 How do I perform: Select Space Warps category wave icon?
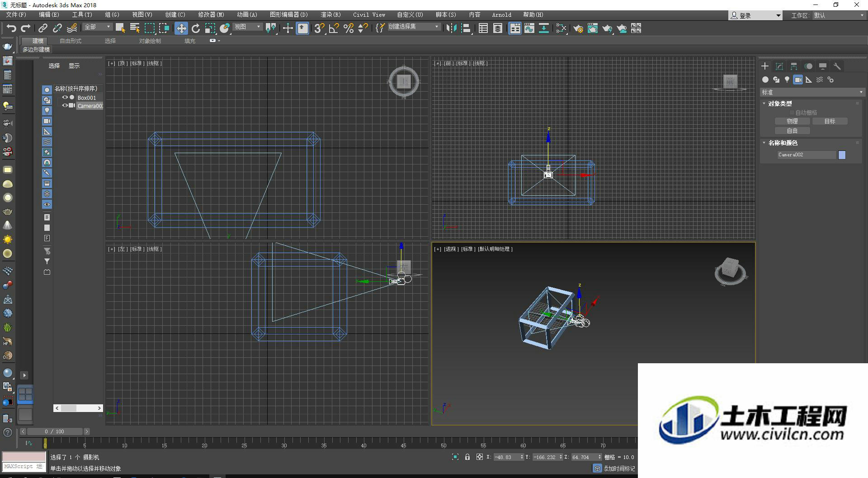[x=820, y=80]
